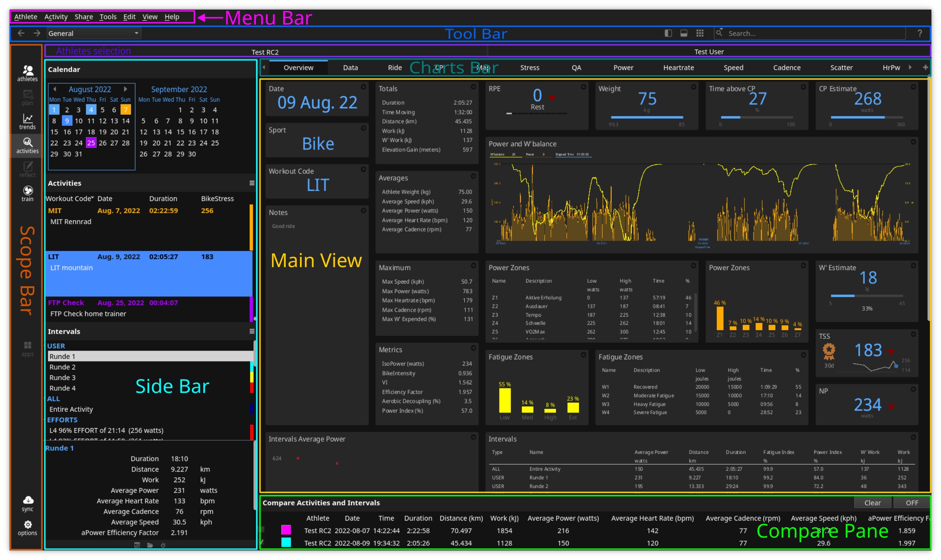This screenshot has width=941, height=560.
Task: Toggle the sidebar visibility icon in toolbar
Action: 668,33
